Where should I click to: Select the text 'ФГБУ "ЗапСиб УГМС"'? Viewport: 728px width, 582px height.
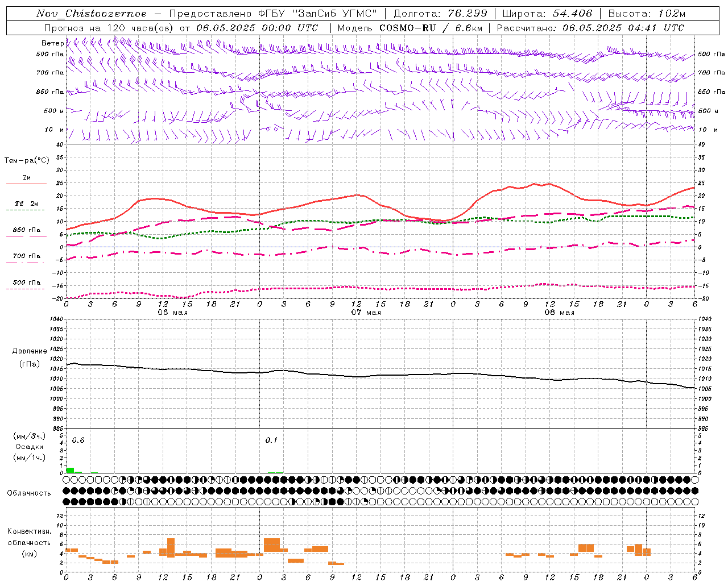(318, 14)
